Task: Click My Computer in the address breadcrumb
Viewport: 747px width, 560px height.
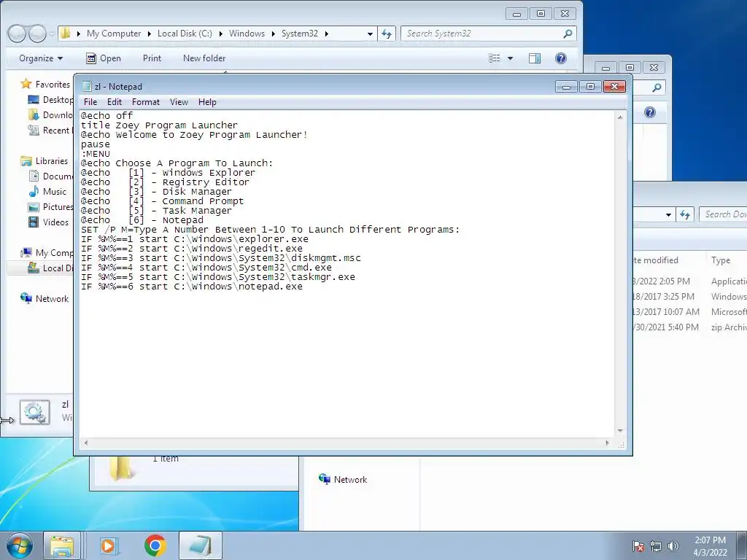Action: (x=114, y=34)
